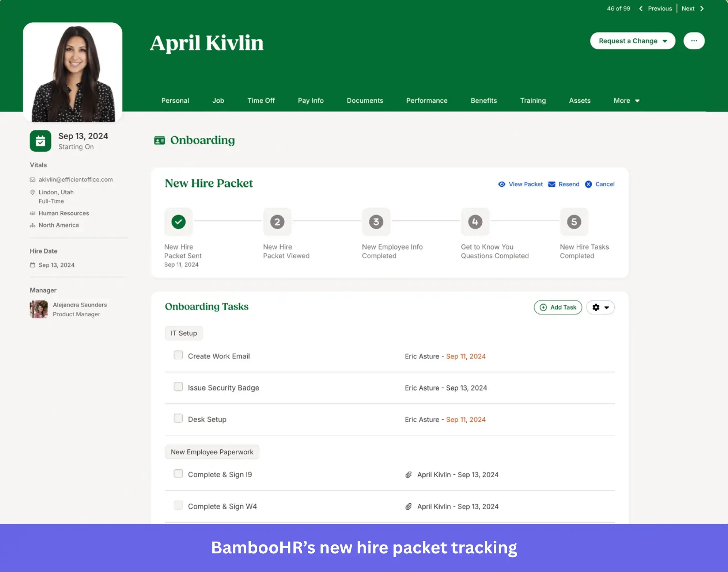Click Alejandra Saunders manager avatar
Viewport: 728px width, 572px height.
(x=39, y=309)
